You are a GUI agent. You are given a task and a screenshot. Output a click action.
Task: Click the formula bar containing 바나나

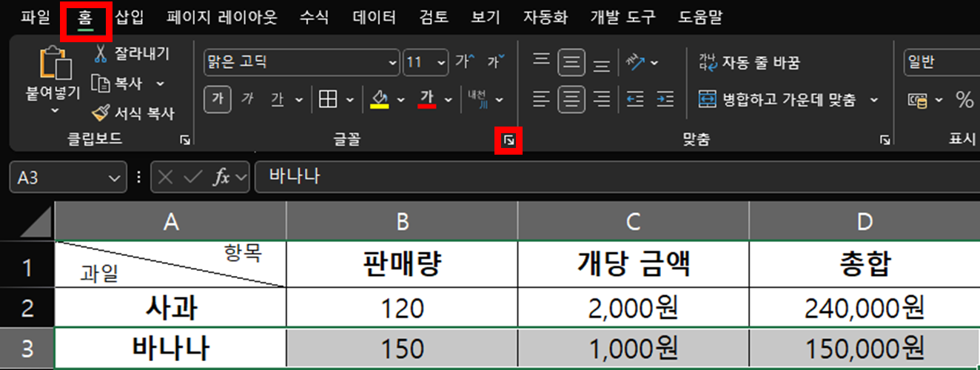click(617, 178)
